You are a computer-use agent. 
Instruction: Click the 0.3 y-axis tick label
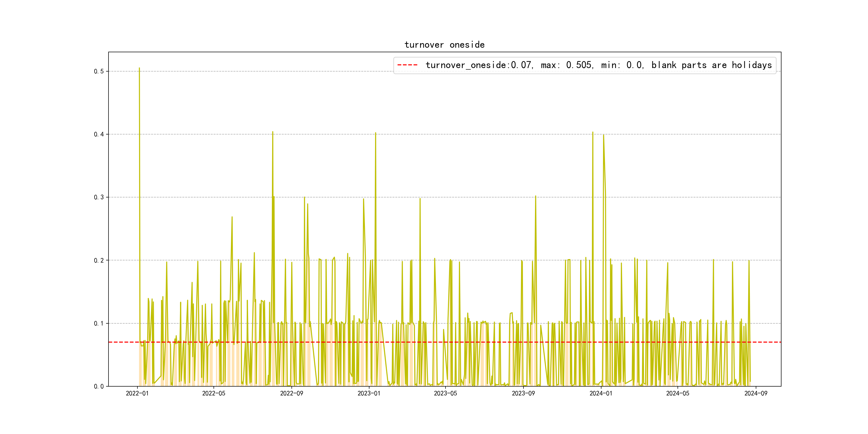click(99, 197)
